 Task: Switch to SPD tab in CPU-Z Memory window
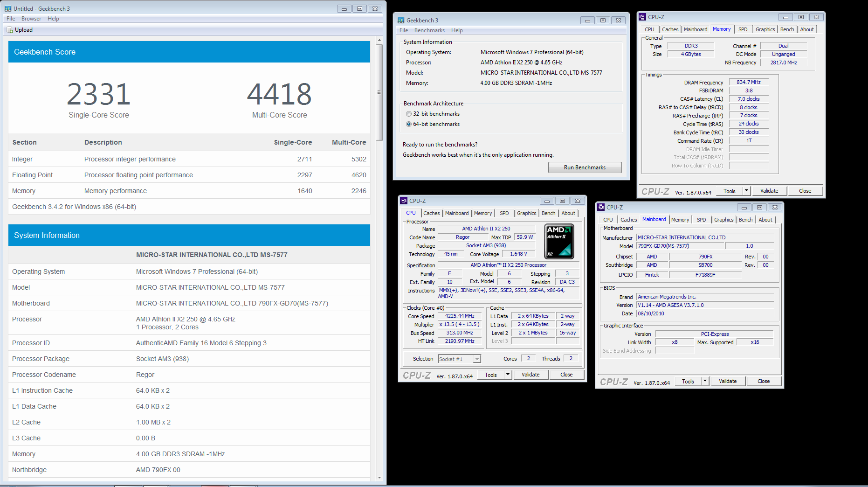(743, 29)
